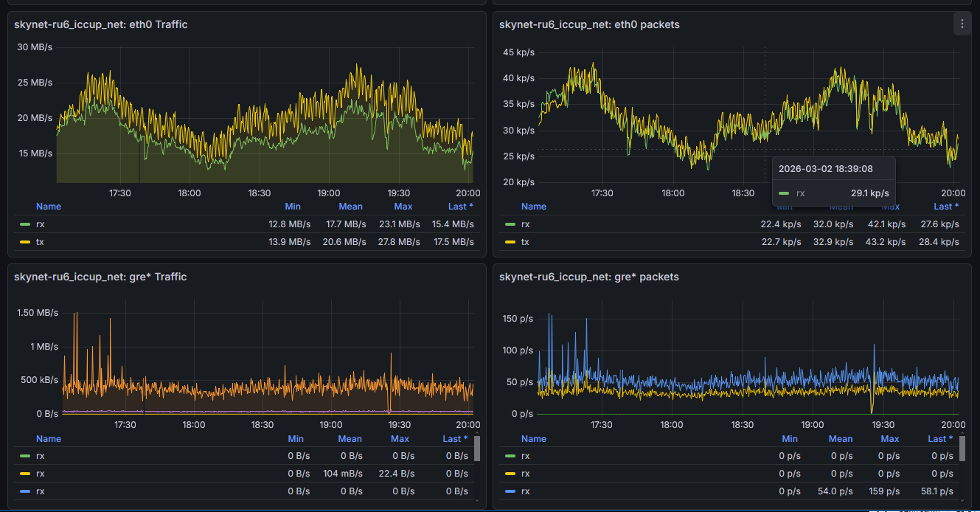
Task: Click the 43.2 kp/s tx Max value
Action: tap(887, 242)
